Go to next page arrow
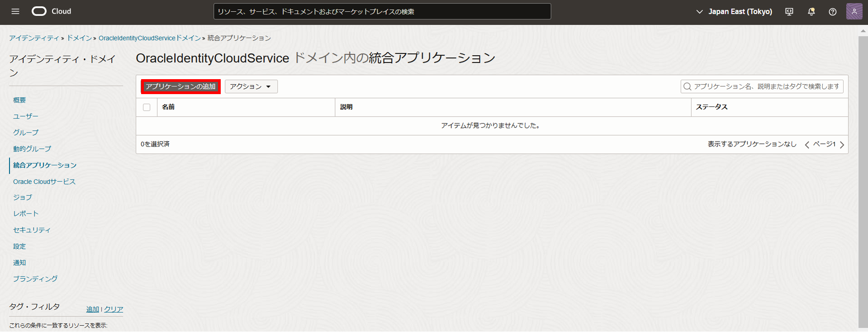The height and width of the screenshot is (332, 868). pyautogui.click(x=842, y=145)
